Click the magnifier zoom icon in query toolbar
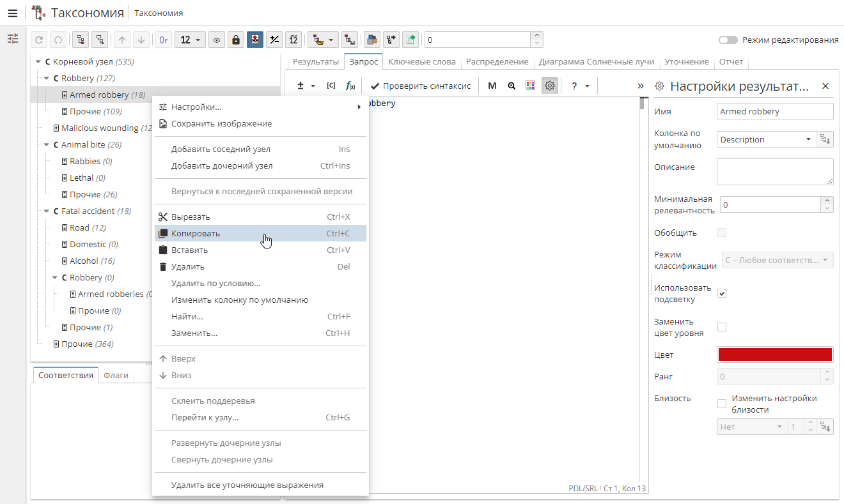This screenshot has width=844, height=504. pyautogui.click(x=512, y=86)
